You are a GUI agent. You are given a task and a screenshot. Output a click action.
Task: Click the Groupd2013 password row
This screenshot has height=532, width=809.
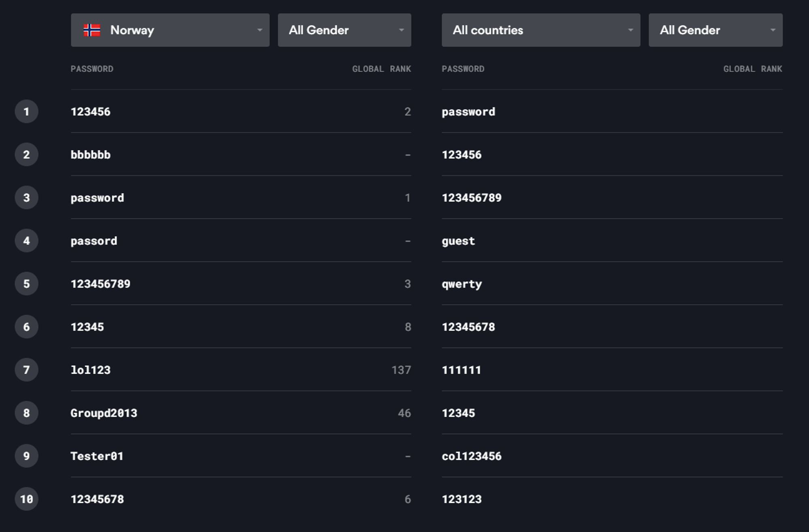click(x=241, y=413)
